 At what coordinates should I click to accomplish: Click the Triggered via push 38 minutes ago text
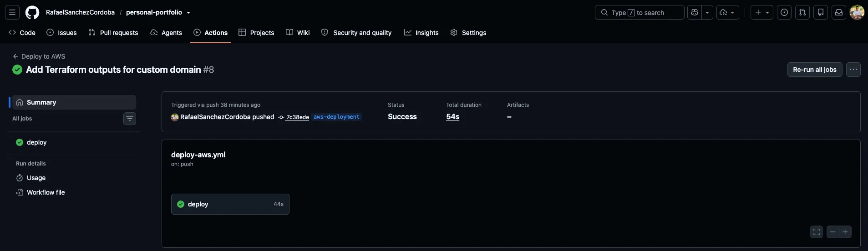click(216, 105)
